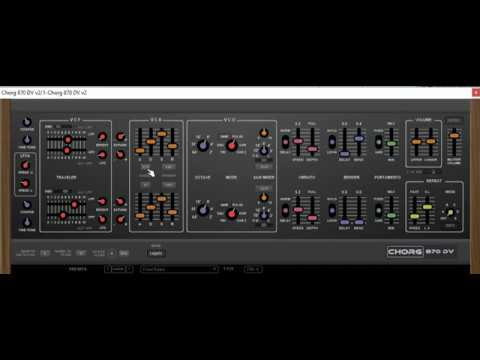Toggle the upper Vibrato delay switch
The image size is (480, 360).
(x=285, y=142)
